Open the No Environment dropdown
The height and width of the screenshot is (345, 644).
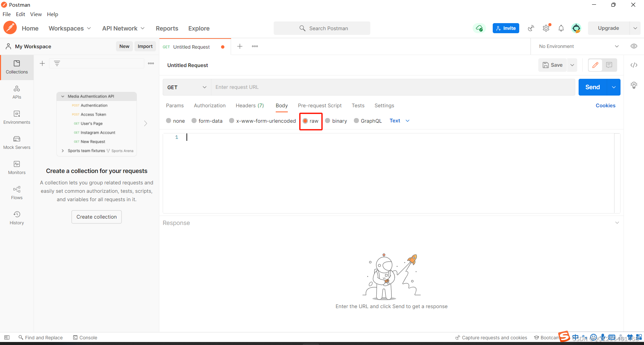click(x=579, y=46)
